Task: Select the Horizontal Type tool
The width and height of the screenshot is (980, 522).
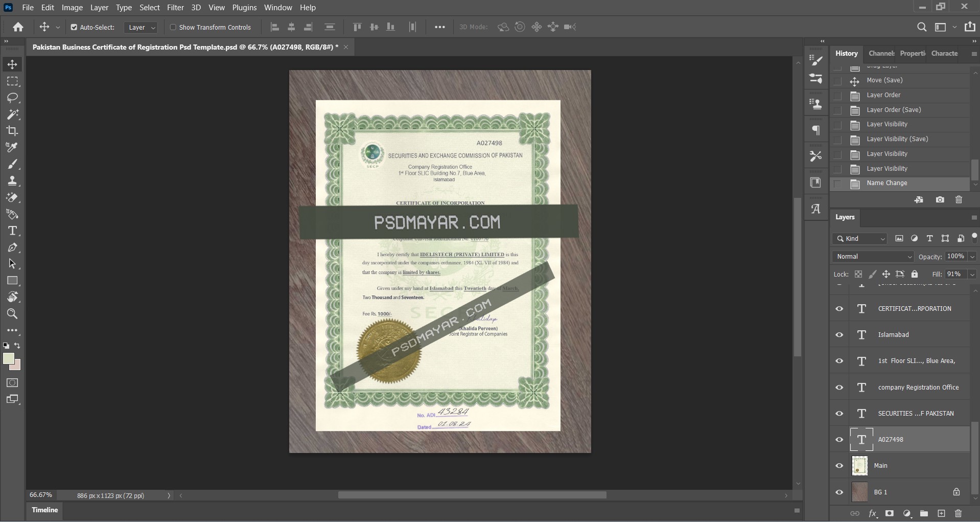Action: (x=12, y=231)
